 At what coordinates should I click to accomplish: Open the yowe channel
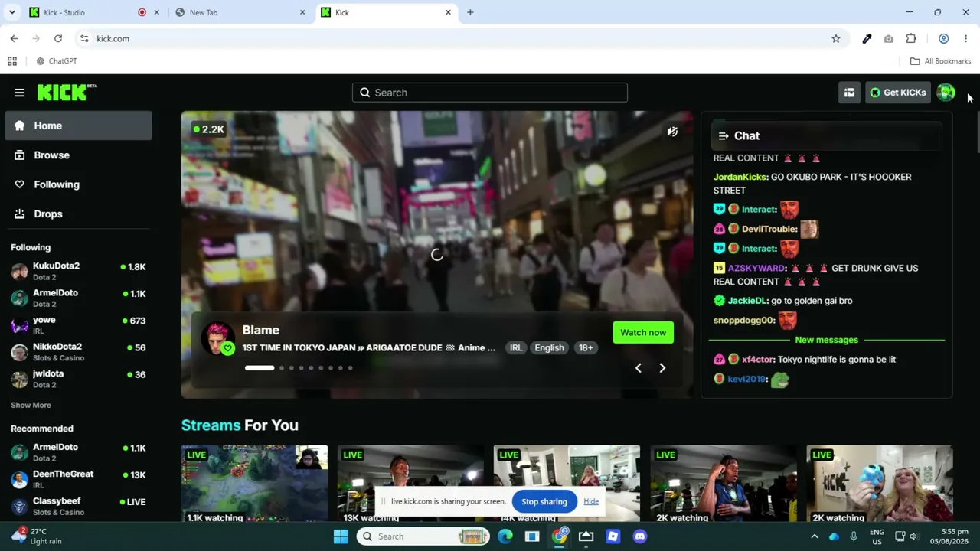(x=78, y=325)
